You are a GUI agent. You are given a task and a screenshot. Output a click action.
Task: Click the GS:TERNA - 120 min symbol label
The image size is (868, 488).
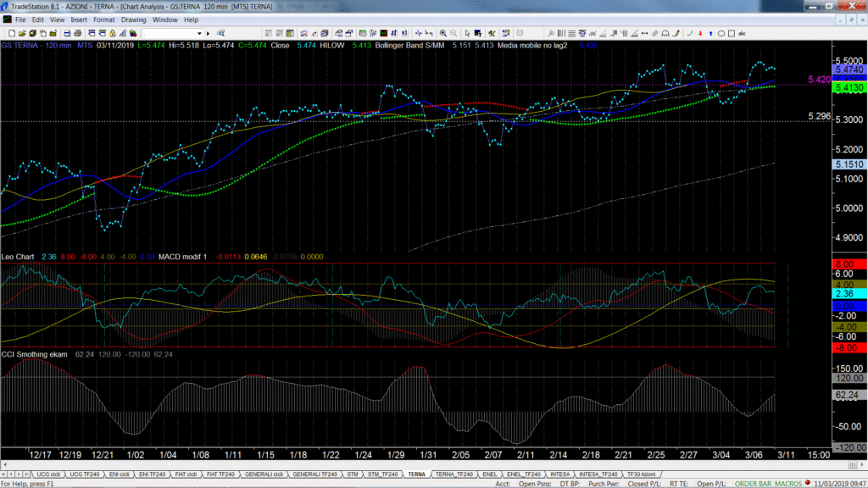(x=36, y=46)
